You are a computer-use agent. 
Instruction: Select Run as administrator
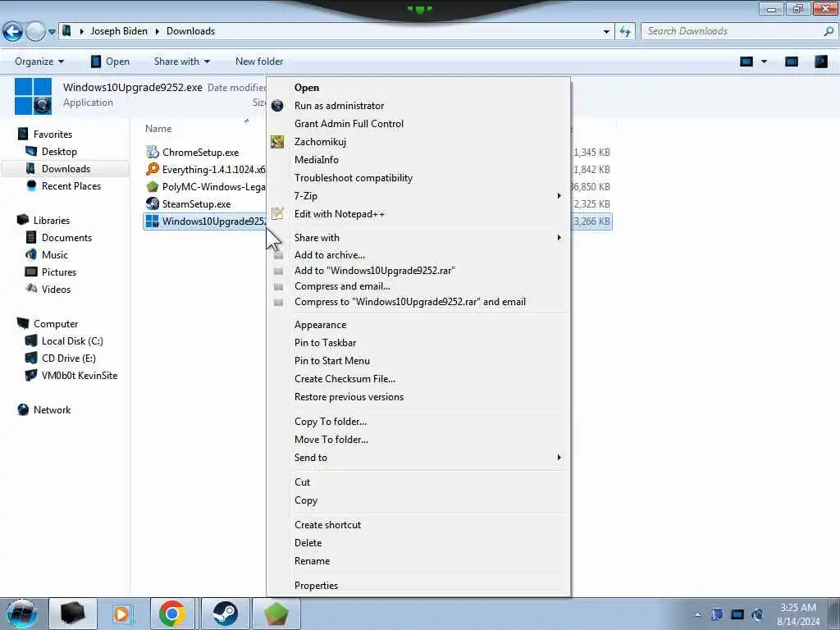(x=339, y=106)
